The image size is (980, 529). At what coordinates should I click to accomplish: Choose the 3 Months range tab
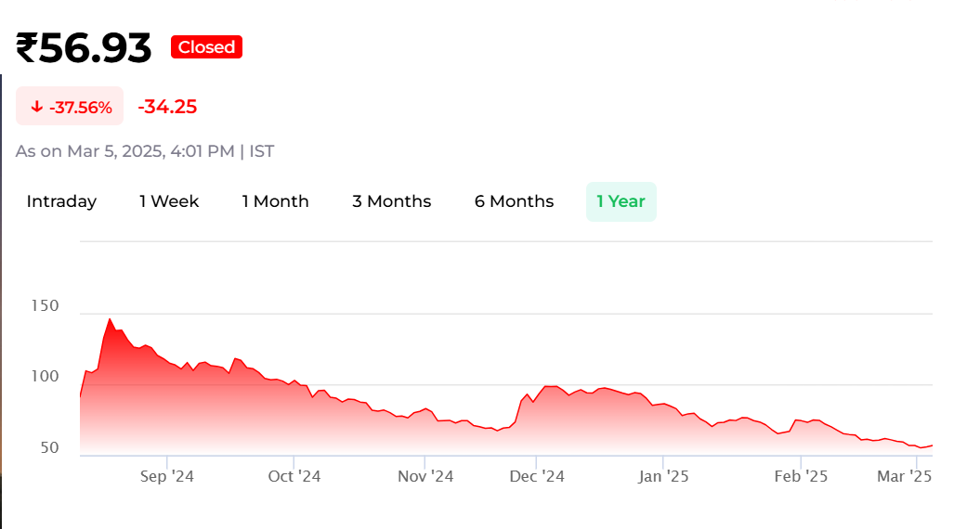click(x=391, y=201)
